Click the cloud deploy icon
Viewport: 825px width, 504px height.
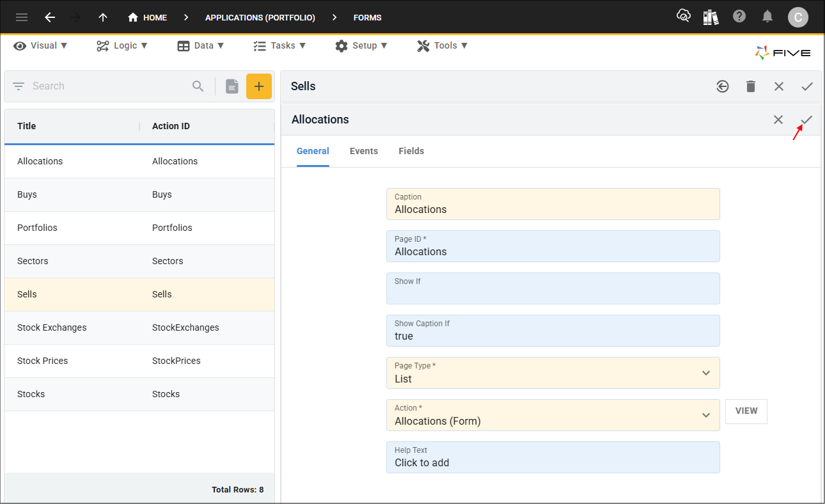tap(684, 16)
